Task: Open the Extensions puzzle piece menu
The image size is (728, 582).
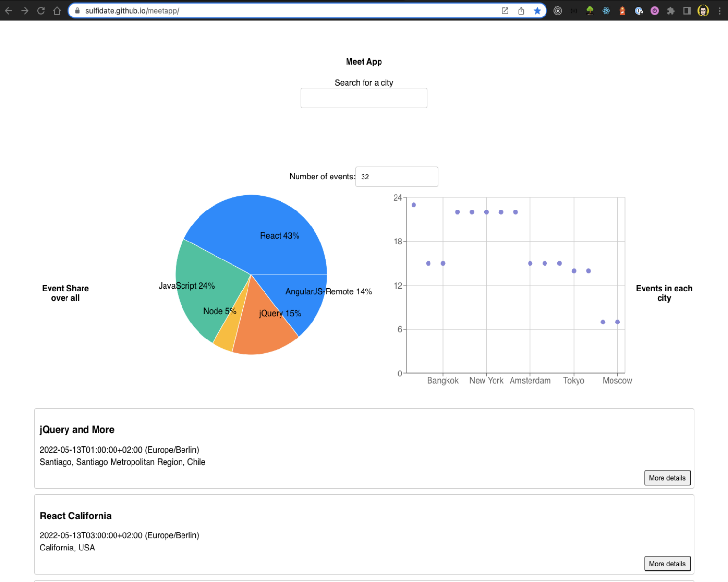Action: click(671, 11)
